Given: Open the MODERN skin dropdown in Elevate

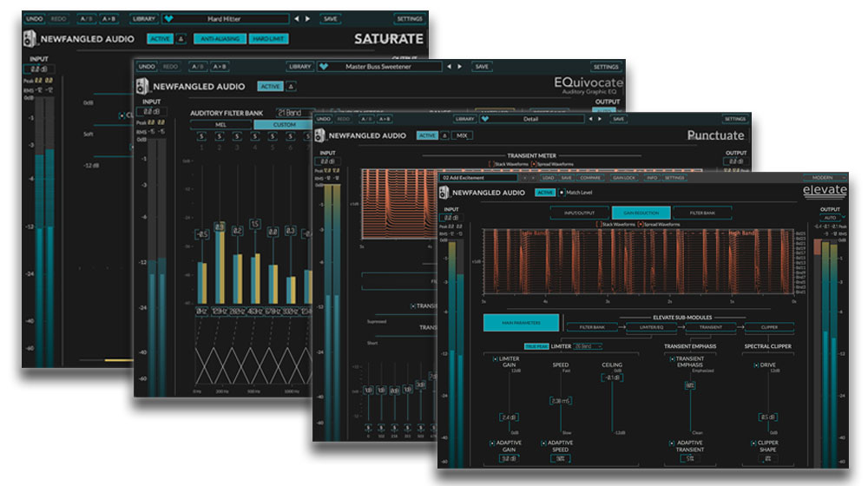Looking at the screenshot, I should coord(825,178).
